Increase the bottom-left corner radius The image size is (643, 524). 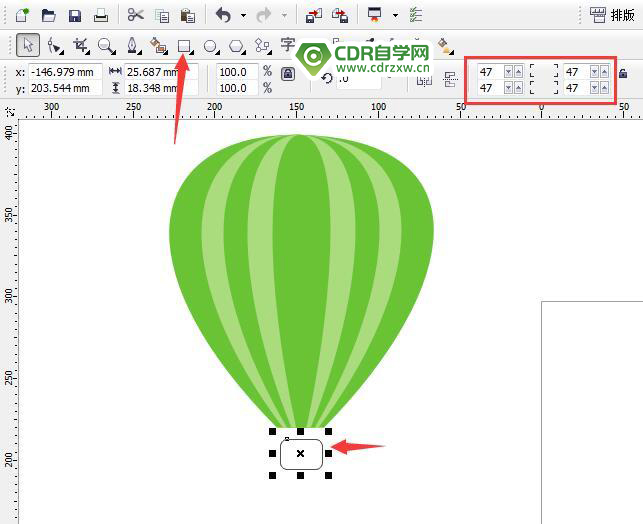click(x=519, y=88)
